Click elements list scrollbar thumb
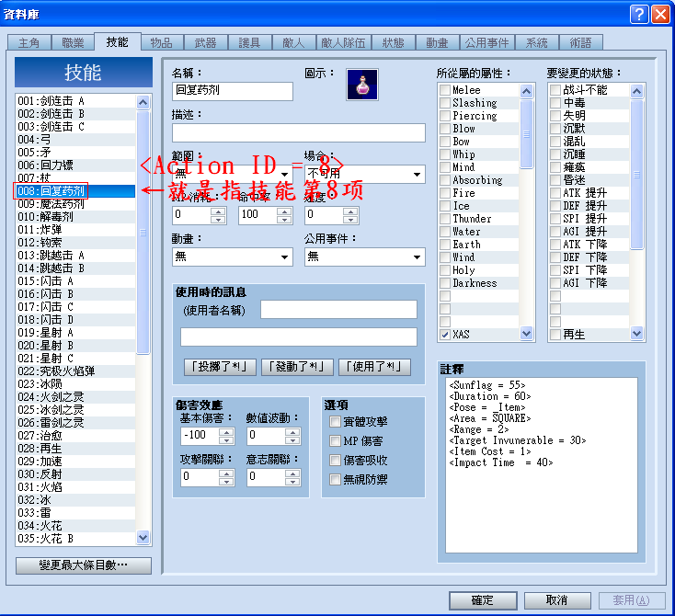The height and width of the screenshot is (616, 675). click(526, 134)
